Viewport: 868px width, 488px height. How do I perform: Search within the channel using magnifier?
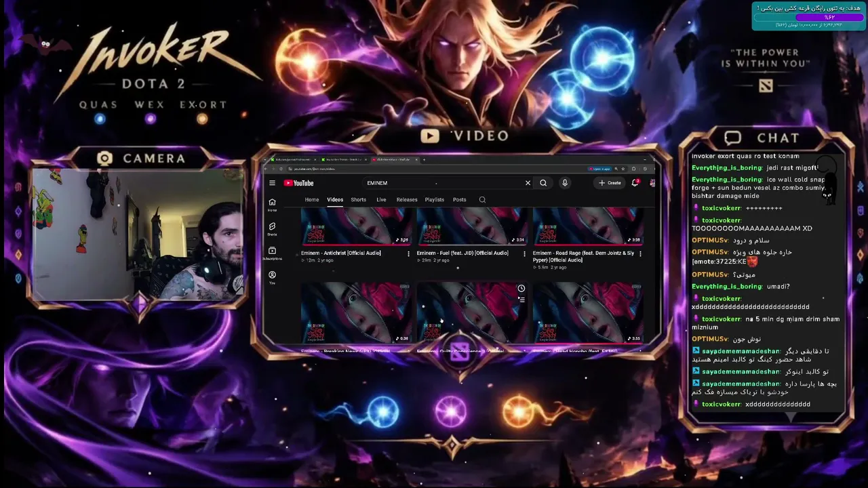pos(482,200)
